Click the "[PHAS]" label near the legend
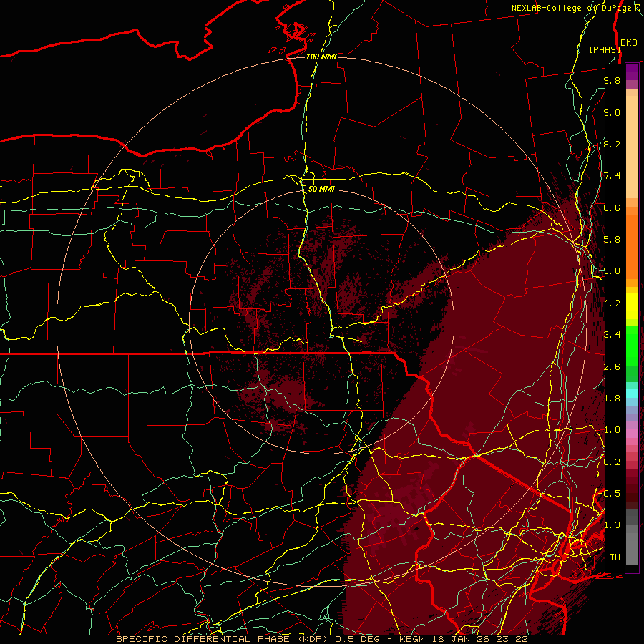 [x=604, y=49]
